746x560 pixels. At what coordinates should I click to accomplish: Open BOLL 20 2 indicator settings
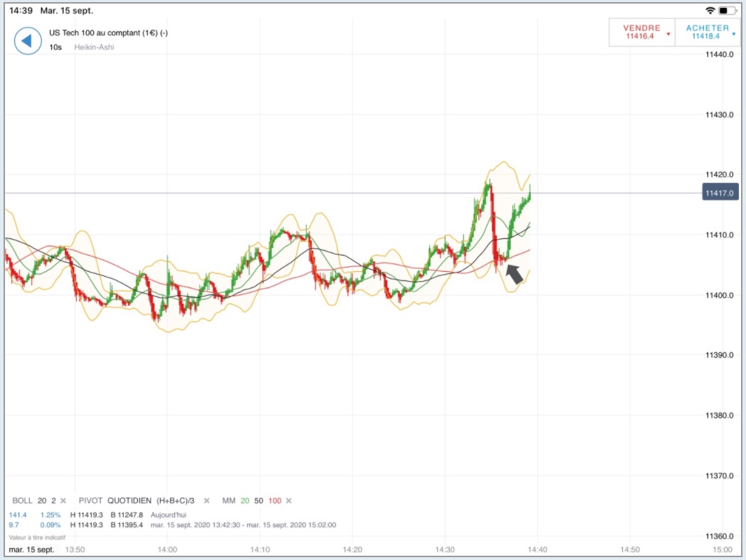[x=34, y=500]
